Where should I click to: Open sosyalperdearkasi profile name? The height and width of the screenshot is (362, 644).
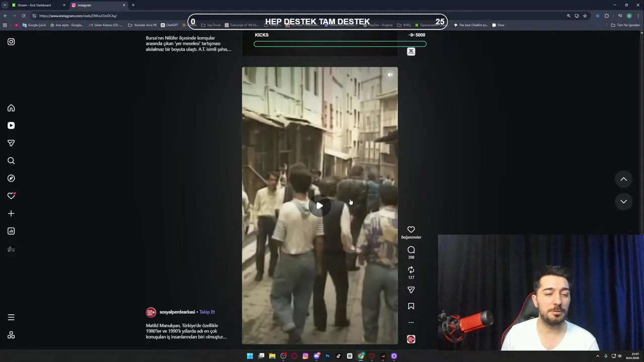tap(177, 312)
